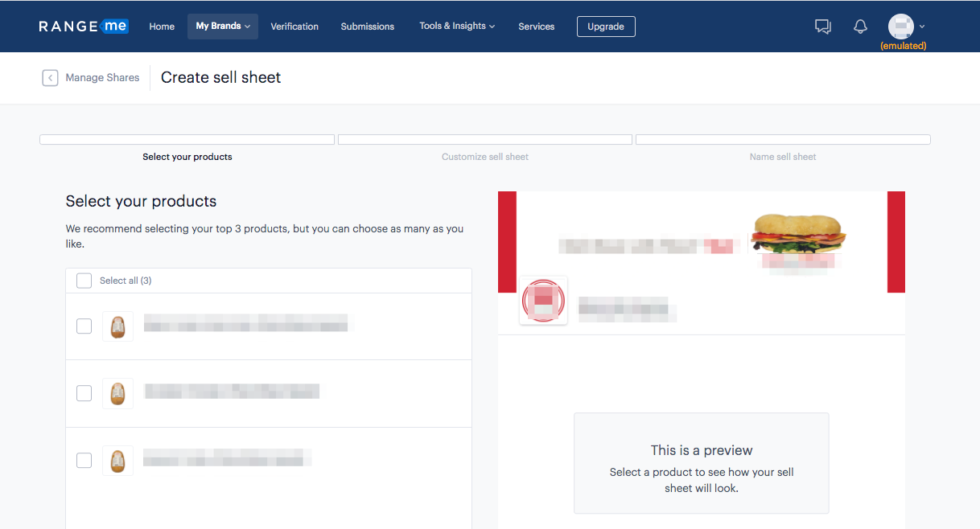Check the Select all (3) checkbox

[x=84, y=281]
